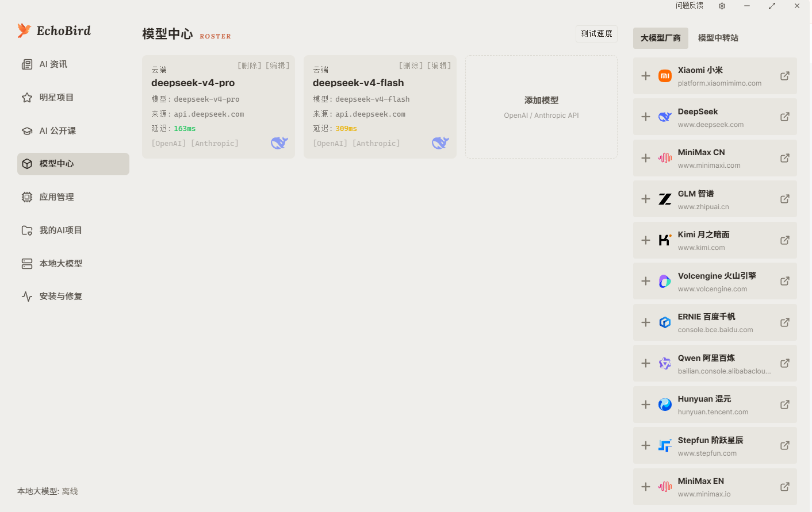Open 安装与修复 page
This screenshot has width=812, height=512.
click(73, 297)
